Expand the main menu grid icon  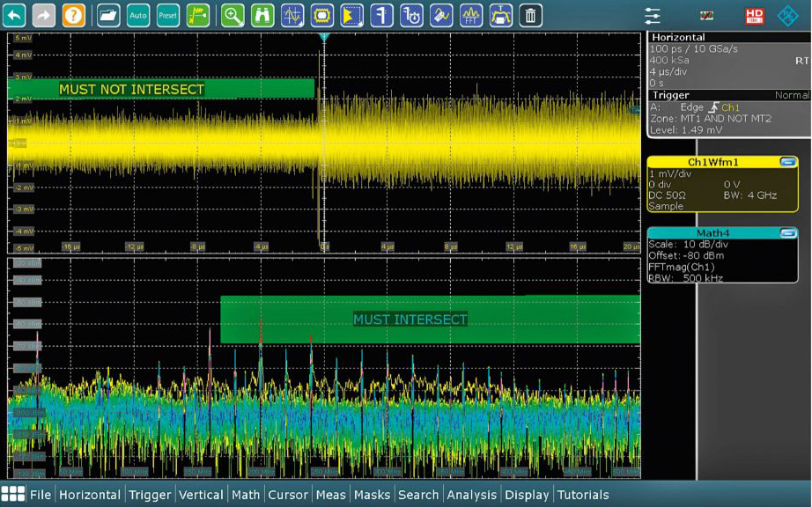point(13,494)
